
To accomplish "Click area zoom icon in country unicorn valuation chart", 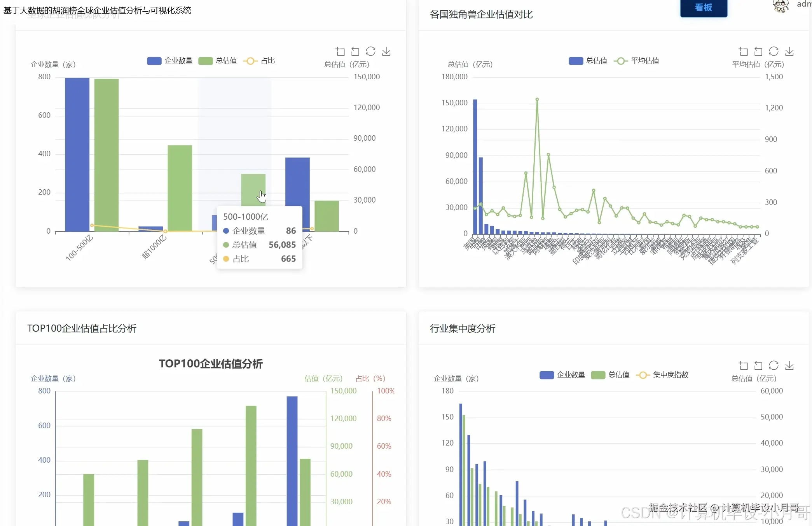I will (743, 51).
